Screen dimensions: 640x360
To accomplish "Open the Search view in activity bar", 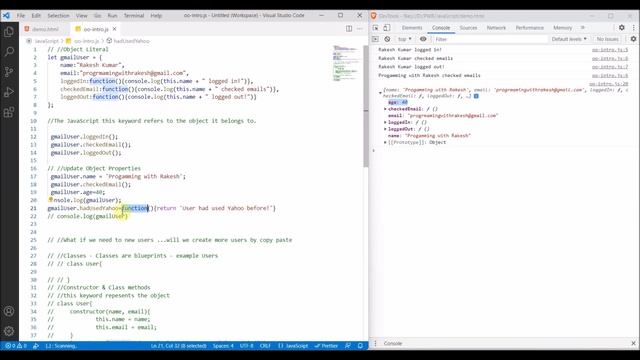I will click(x=9, y=51).
